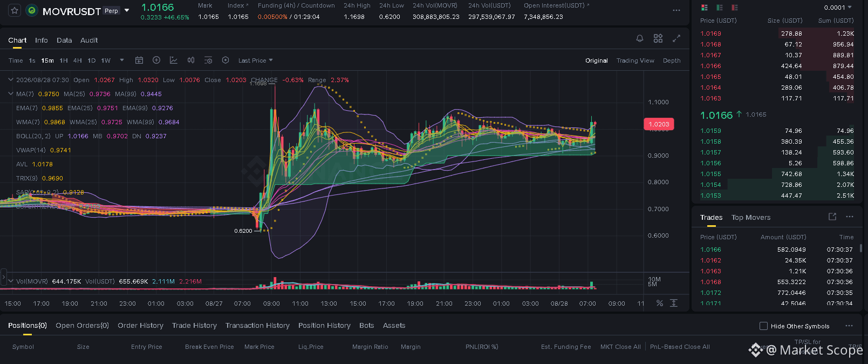Open the Position History tab
Screen dimensions: 868x364
coord(324,325)
